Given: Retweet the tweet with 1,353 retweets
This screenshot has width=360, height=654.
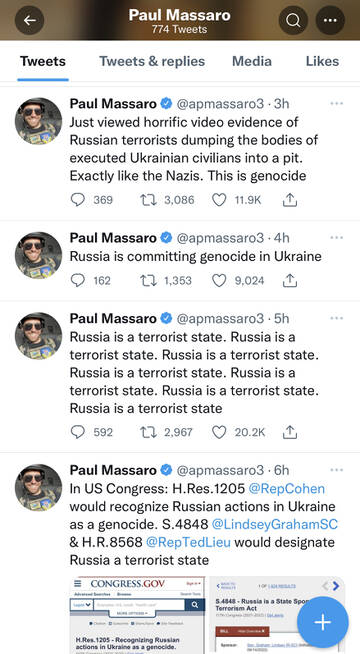Looking at the screenshot, I should (x=148, y=280).
